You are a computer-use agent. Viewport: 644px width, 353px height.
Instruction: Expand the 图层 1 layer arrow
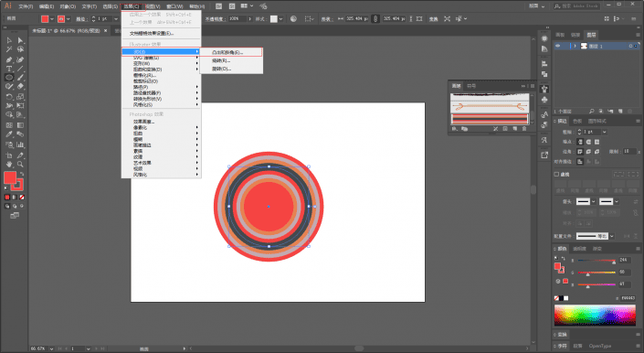click(575, 46)
